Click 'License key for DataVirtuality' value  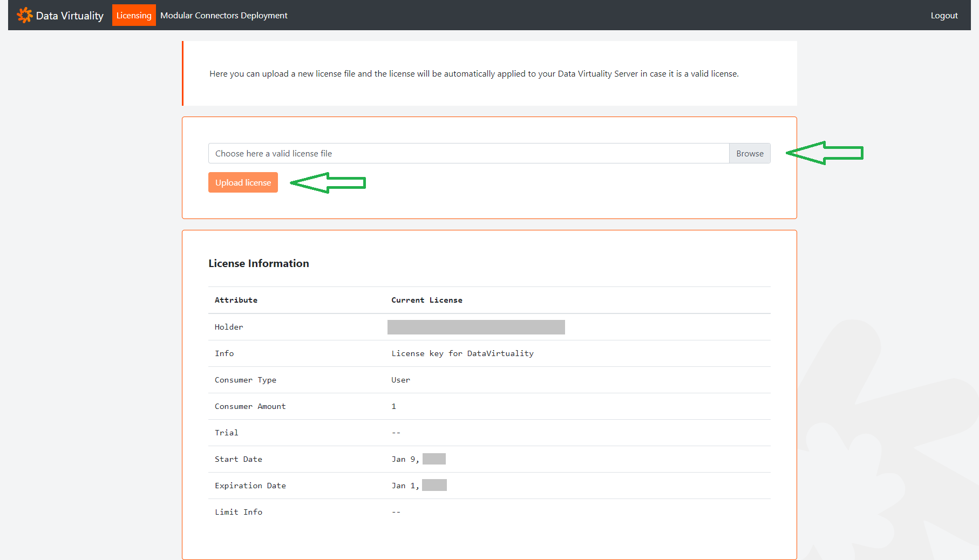[x=463, y=353]
